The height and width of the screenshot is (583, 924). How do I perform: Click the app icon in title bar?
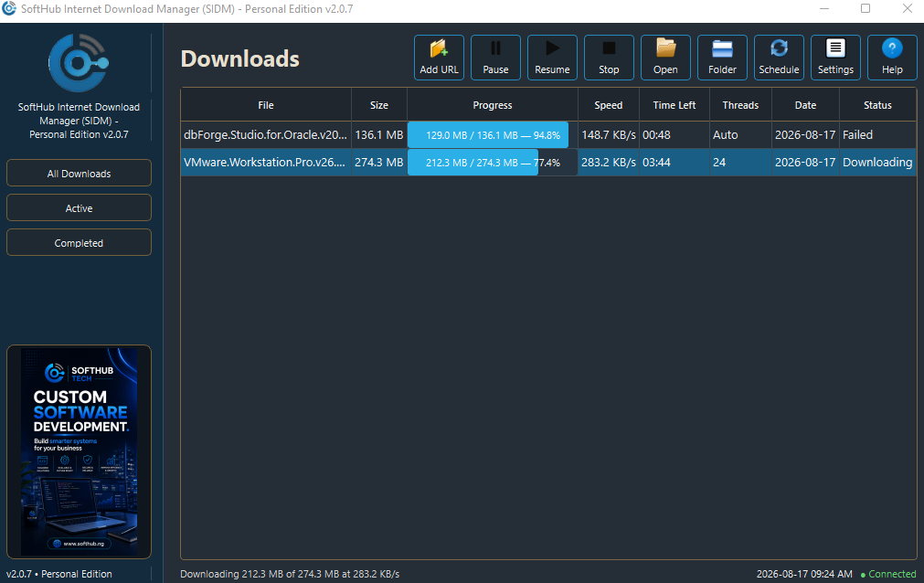coord(9,8)
